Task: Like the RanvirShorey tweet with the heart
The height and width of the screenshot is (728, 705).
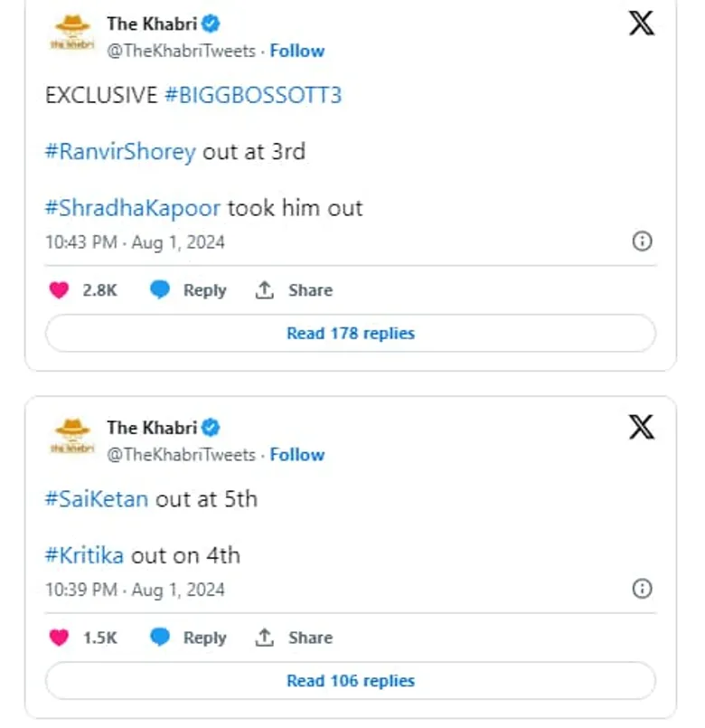Action: (59, 290)
